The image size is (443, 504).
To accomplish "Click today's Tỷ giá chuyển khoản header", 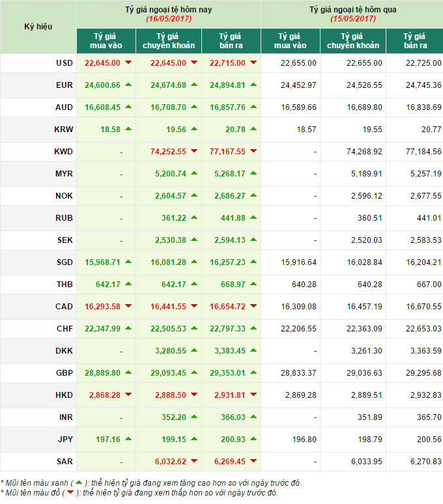I will (x=169, y=41).
